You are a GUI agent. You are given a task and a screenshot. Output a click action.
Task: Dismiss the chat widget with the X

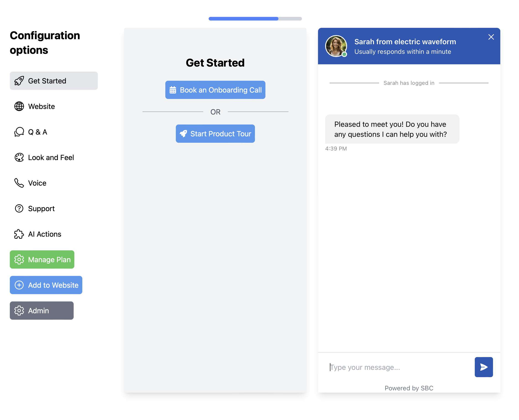[x=491, y=37]
